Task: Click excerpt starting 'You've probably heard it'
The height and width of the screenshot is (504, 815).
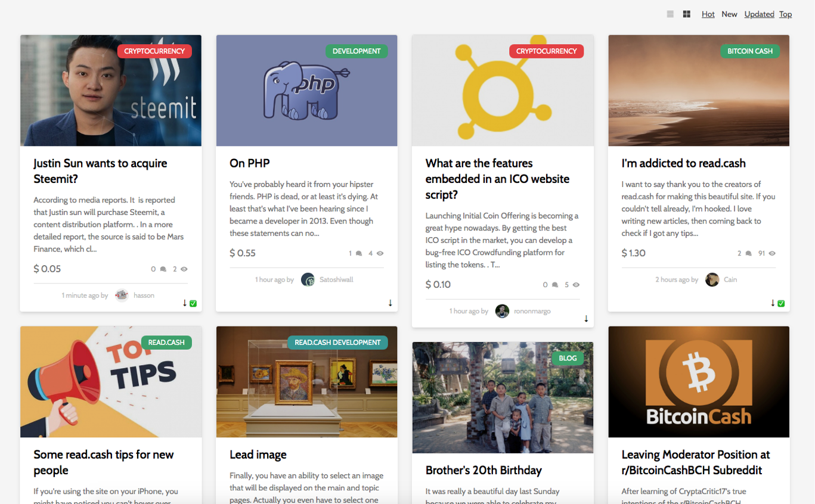Action: (303, 209)
